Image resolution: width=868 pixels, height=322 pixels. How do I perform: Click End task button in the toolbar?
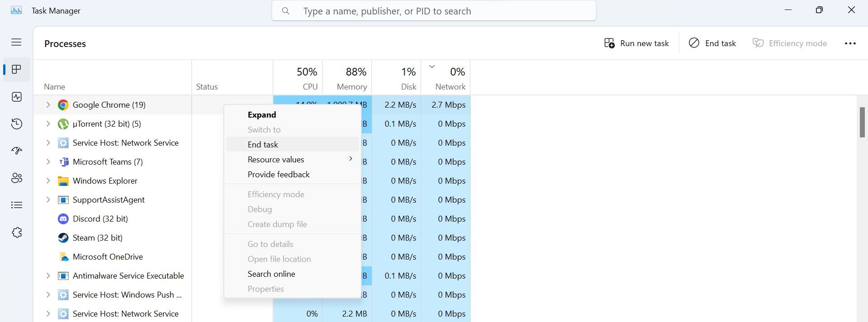click(712, 43)
